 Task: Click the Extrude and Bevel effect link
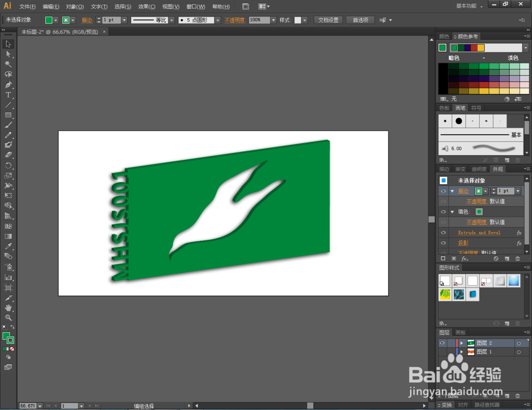(479, 233)
